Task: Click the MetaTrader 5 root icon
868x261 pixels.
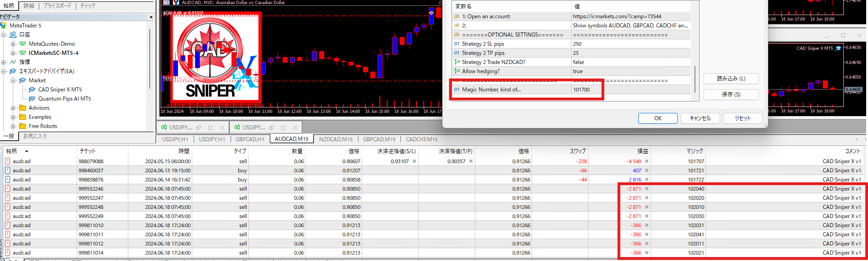Action: pos(3,26)
